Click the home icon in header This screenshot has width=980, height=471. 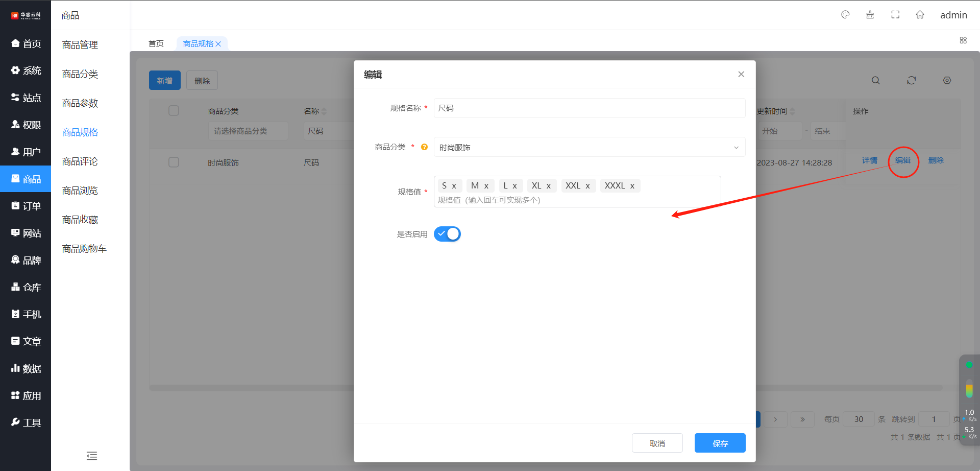[920, 15]
